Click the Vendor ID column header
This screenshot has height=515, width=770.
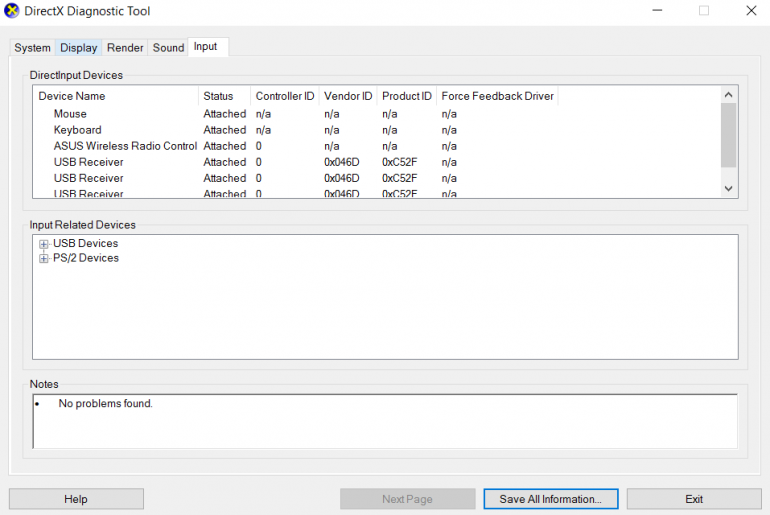click(x=348, y=96)
